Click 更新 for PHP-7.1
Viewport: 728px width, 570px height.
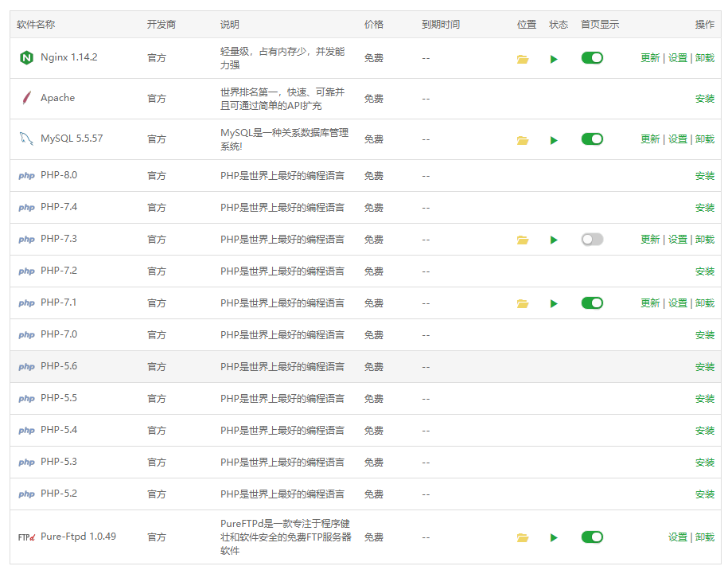650,303
